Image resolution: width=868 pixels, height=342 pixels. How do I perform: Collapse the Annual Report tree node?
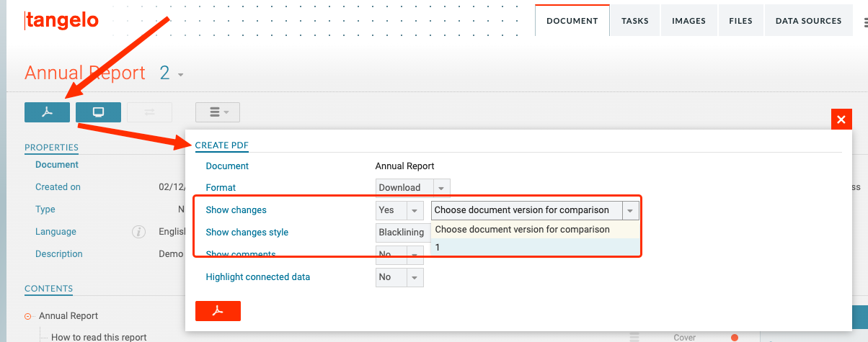tap(28, 316)
